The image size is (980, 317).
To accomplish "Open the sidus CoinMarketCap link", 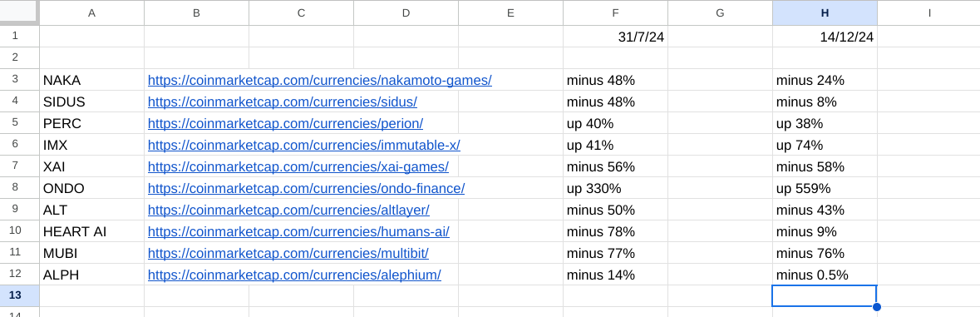I will click(283, 102).
